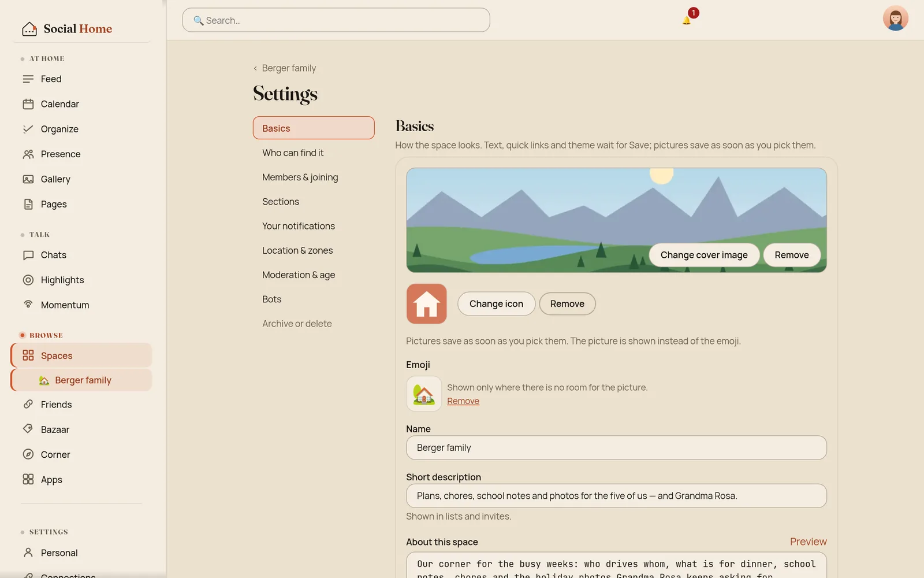Click the Pages document icon
The width and height of the screenshot is (924, 578).
(28, 204)
